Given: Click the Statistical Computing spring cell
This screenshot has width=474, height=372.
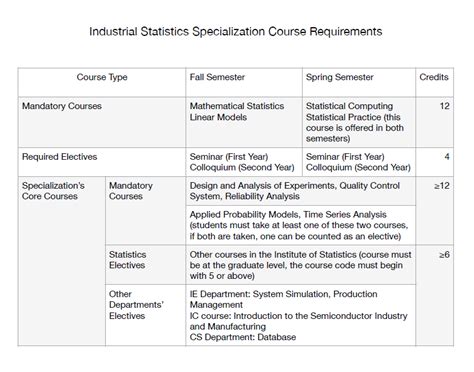Looking at the screenshot, I should pyautogui.click(x=359, y=122).
